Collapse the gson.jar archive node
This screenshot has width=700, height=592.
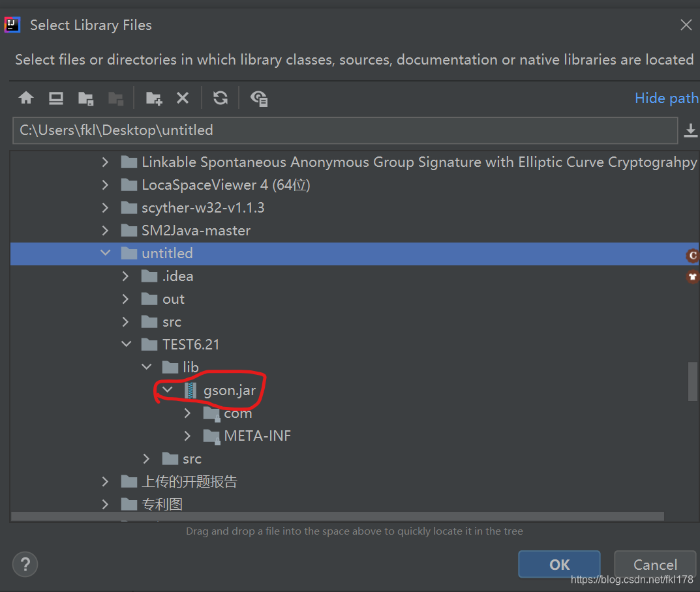coord(168,390)
